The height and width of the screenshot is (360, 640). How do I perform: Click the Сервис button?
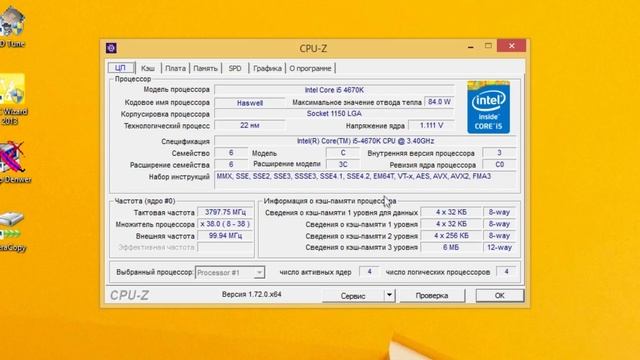(x=353, y=296)
